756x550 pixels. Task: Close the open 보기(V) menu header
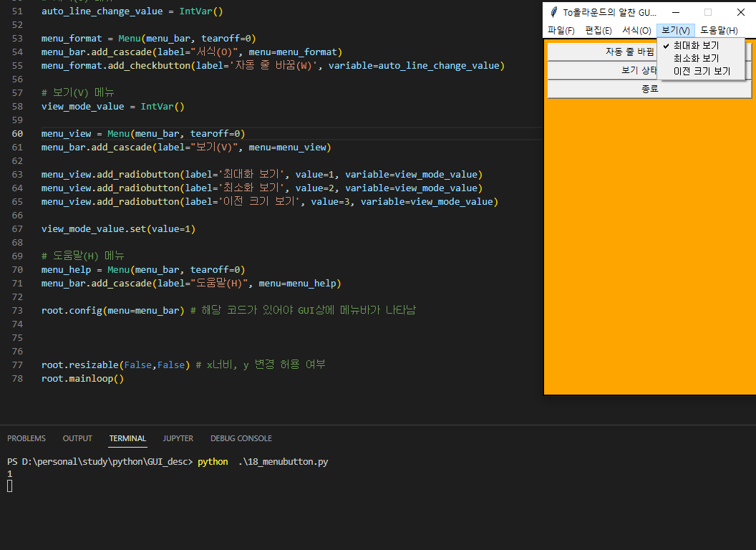[x=676, y=30]
